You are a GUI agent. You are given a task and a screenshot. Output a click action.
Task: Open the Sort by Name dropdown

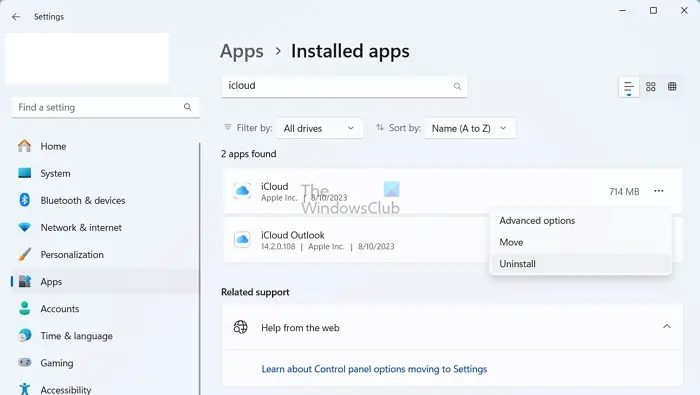click(470, 129)
